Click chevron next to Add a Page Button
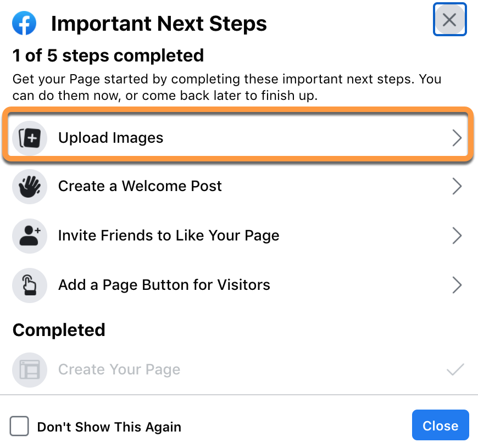Screen dimensions: 478x448 (457, 285)
